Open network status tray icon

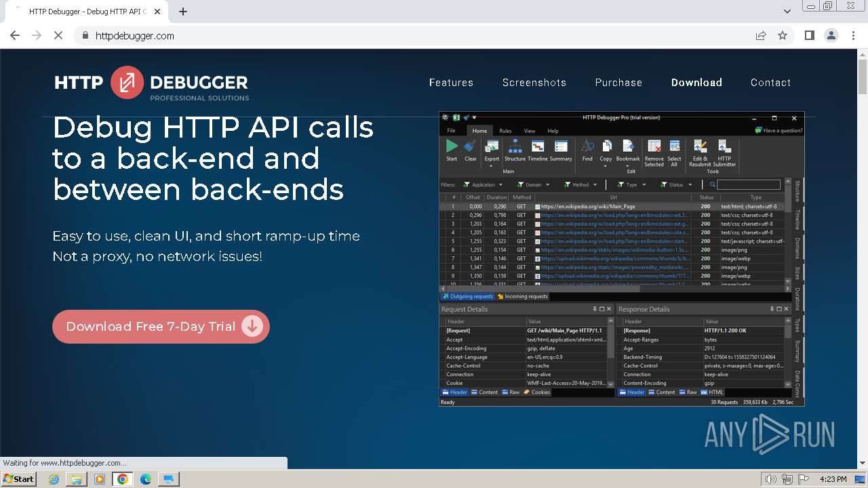pyautogui.click(x=787, y=479)
